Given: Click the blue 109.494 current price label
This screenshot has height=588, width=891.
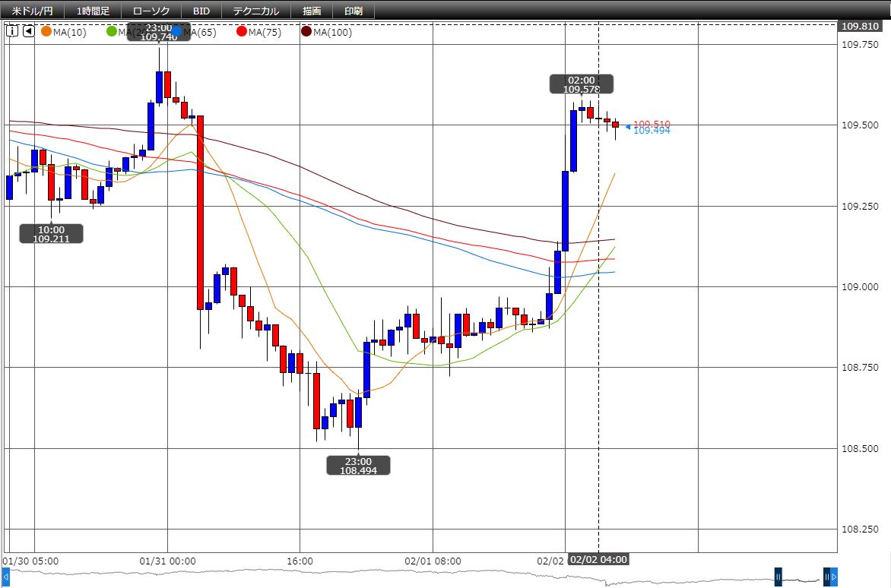Looking at the screenshot, I should pos(652,131).
